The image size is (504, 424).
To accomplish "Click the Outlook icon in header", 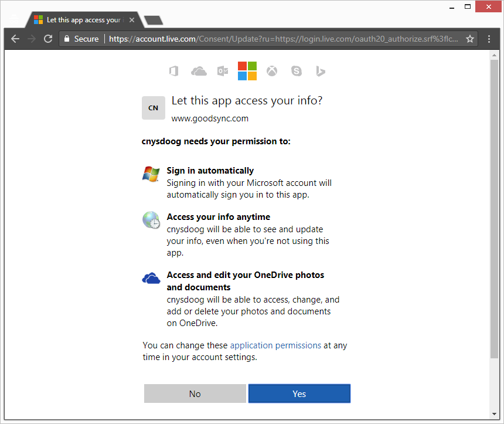I will pyautogui.click(x=223, y=72).
